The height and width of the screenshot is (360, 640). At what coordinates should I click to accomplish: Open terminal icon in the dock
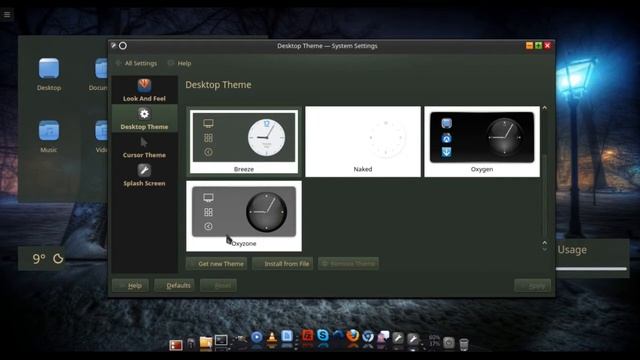221,341
